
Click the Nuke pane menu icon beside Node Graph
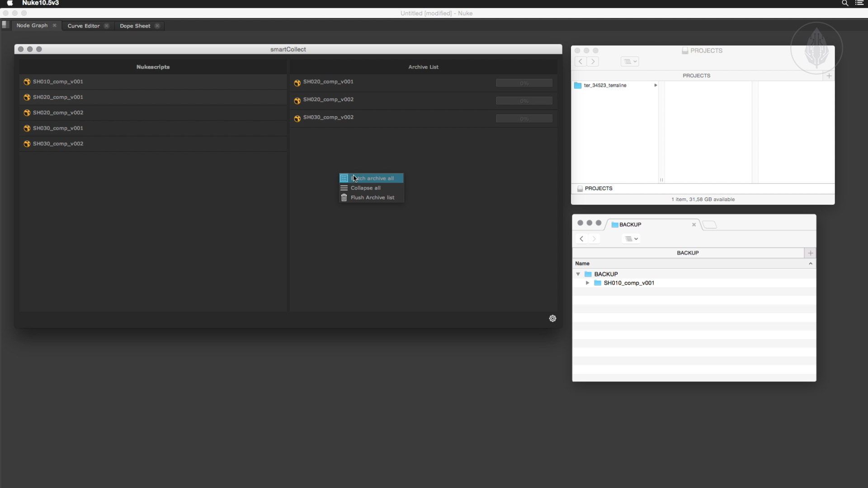point(5,25)
